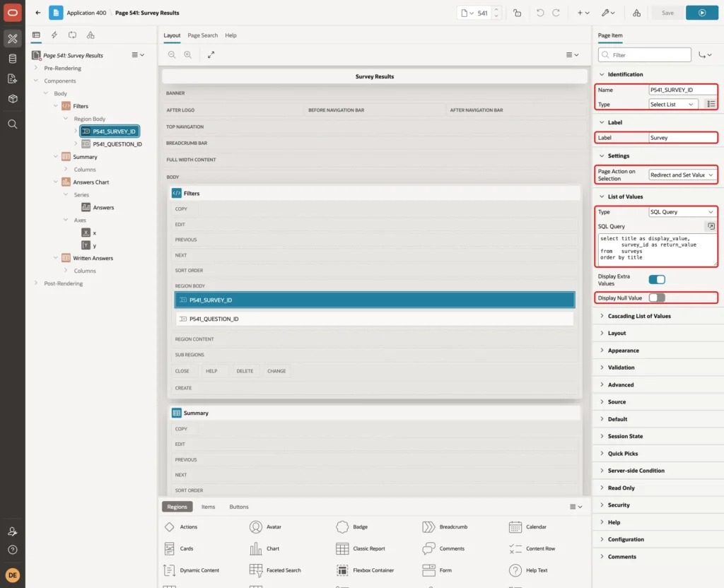Enable the Display Null Value switch
724x588 pixels.
tap(657, 298)
